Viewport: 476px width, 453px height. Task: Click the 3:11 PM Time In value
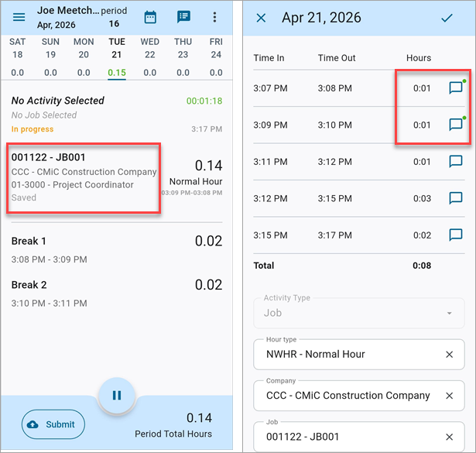pyautogui.click(x=270, y=162)
